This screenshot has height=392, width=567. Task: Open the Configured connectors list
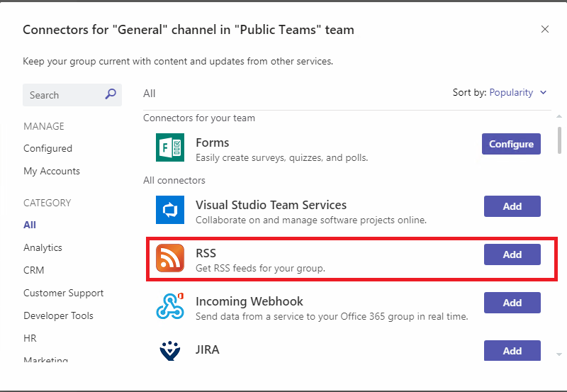click(x=47, y=148)
